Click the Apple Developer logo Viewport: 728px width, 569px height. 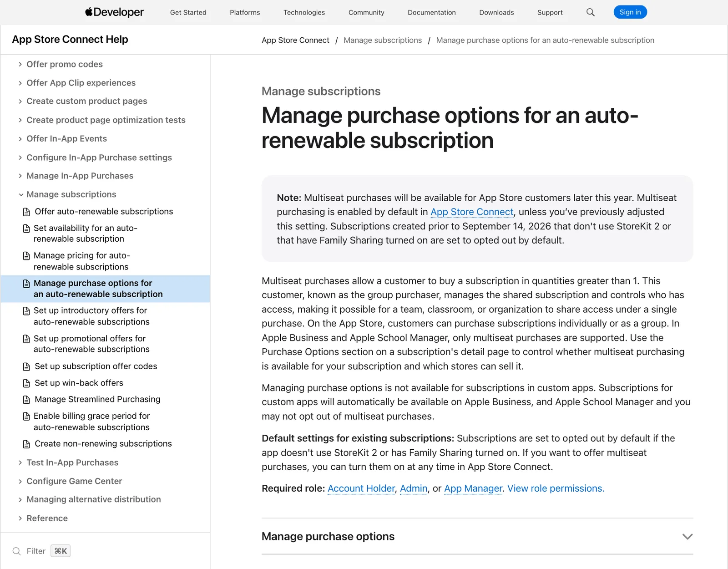tap(114, 12)
